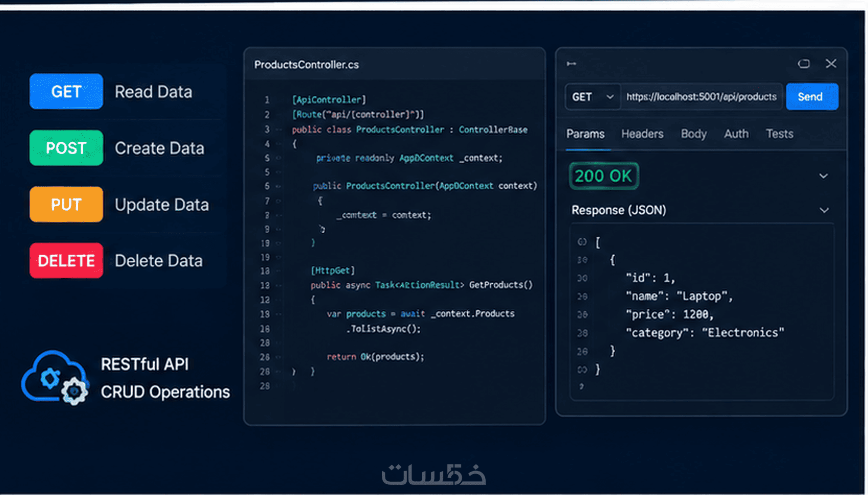Image resolution: width=868 pixels, height=495 pixels.
Task: Click the "Response (JSON)" heading text
Action: pyautogui.click(x=619, y=210)
